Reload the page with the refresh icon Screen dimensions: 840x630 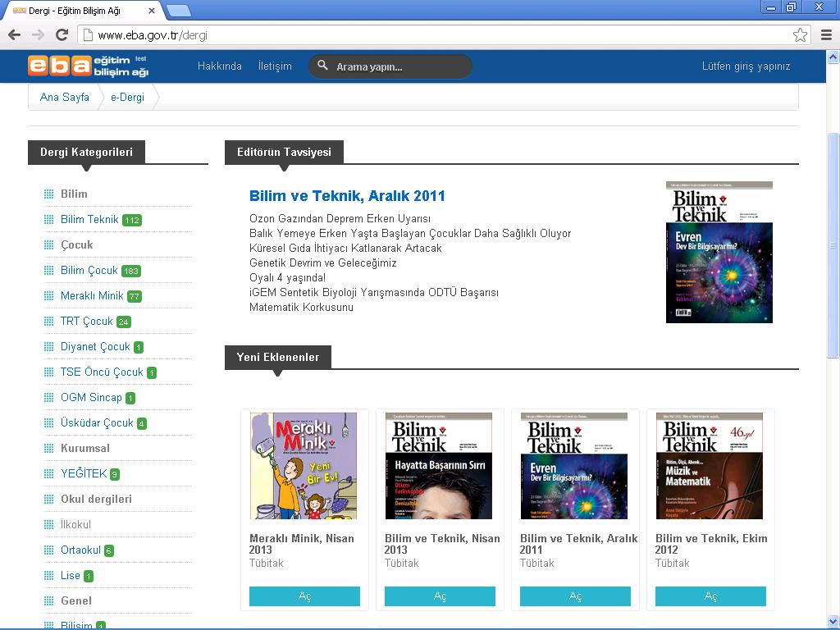pyautogui.click(x=62, y=34)
